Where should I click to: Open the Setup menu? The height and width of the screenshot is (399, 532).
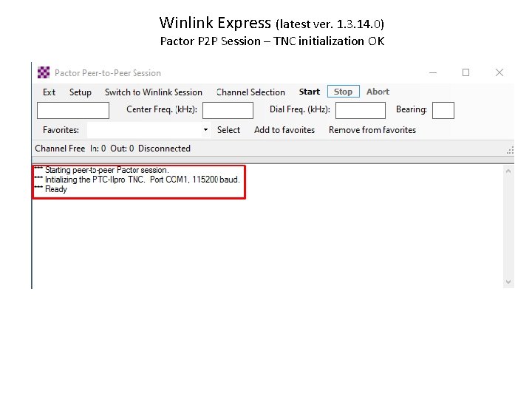[x=81, y=92]
